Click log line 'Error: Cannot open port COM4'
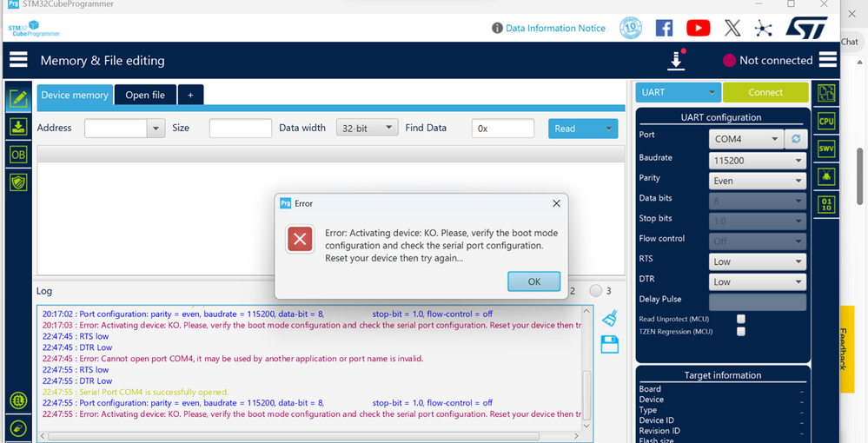This screenshot has width=868, height=443. pos(233,359)
